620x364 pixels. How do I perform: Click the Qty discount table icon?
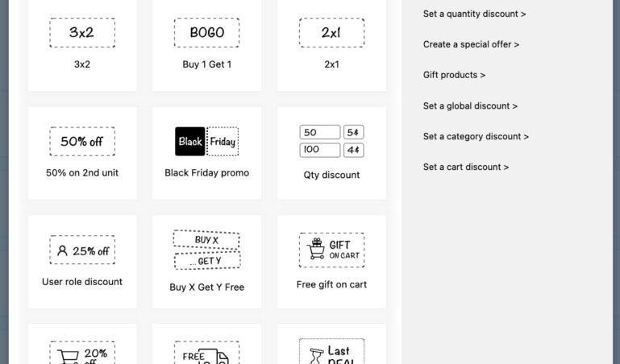click(331, 141)
